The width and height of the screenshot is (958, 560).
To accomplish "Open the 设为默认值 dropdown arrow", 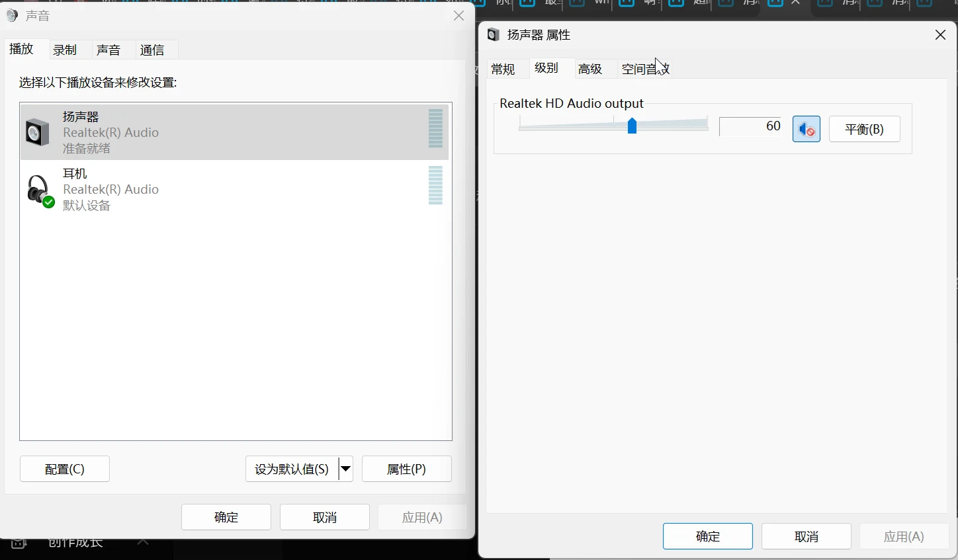I will click(345, 469).
